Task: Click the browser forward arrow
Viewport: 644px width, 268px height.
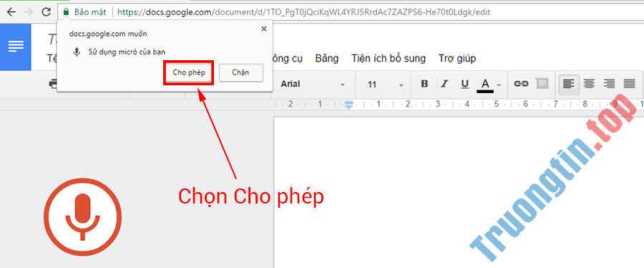Action: pyautogui.click(x=29, y=11)
